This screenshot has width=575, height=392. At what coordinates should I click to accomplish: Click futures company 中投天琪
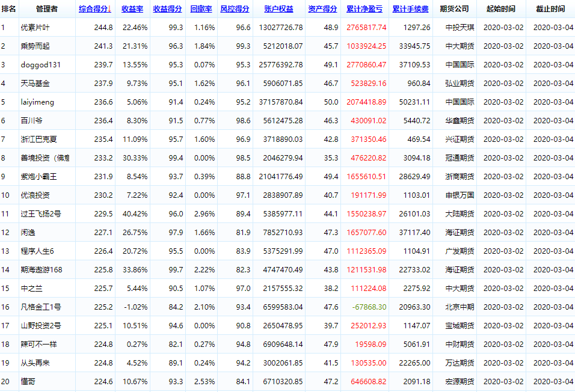pos(460,28)
